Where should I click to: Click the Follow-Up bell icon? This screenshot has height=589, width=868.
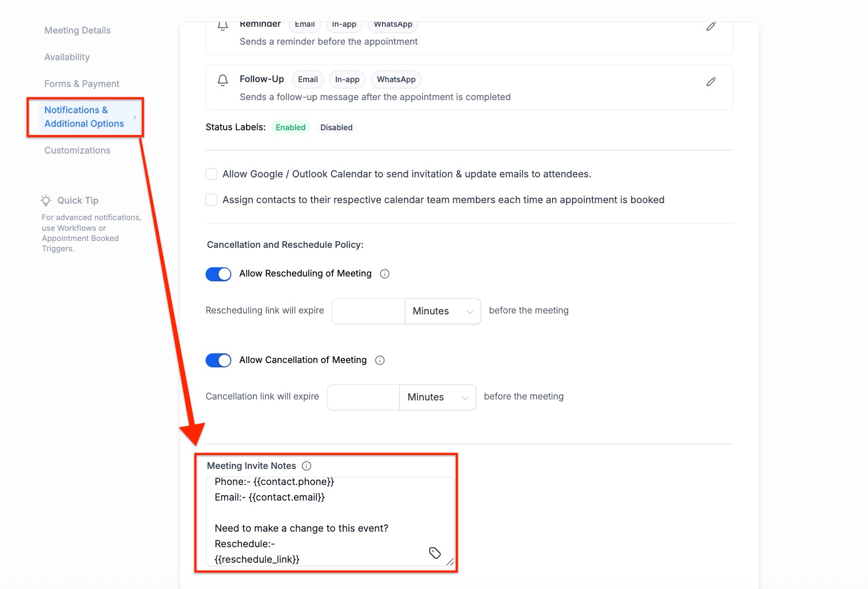point(223,80)
